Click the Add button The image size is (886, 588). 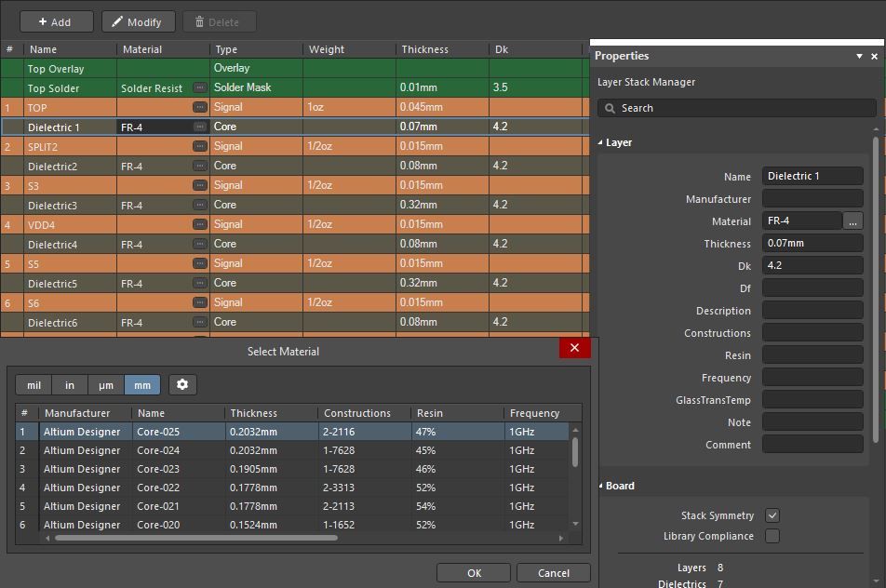(x=56, y=21)
